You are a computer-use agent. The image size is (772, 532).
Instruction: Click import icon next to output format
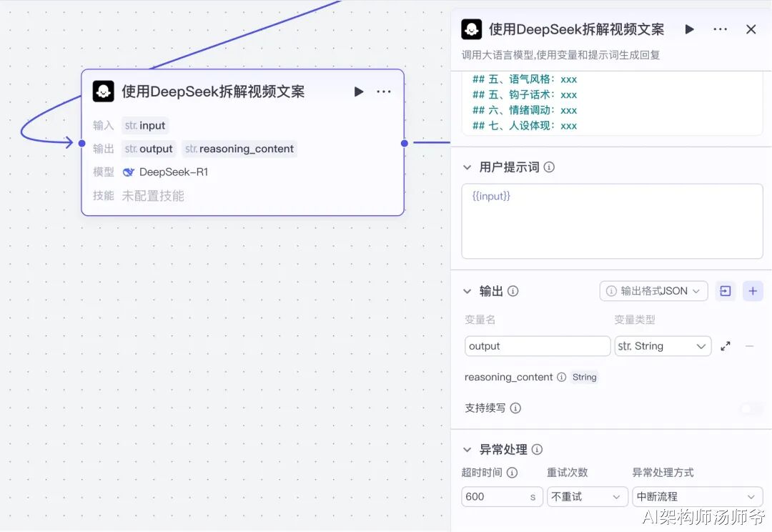pyautogui.click(x=726, y=291)
